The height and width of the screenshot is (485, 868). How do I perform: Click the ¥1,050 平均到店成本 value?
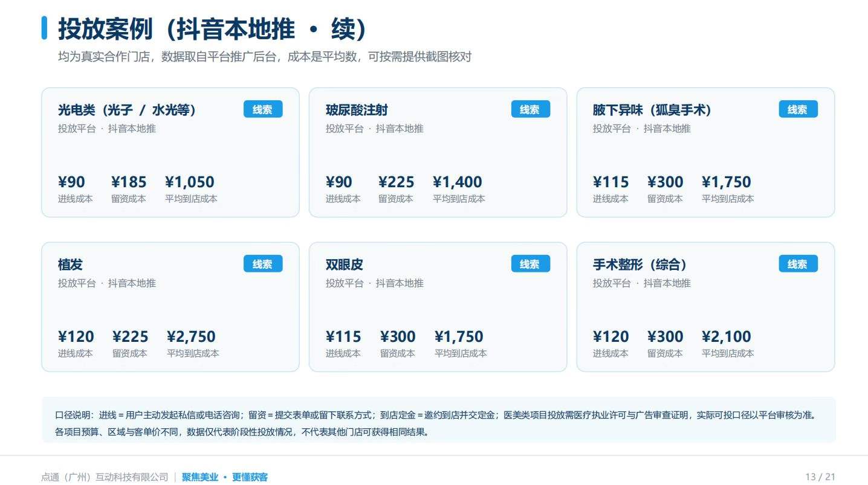pyautogui.click(x=190, y=182)
